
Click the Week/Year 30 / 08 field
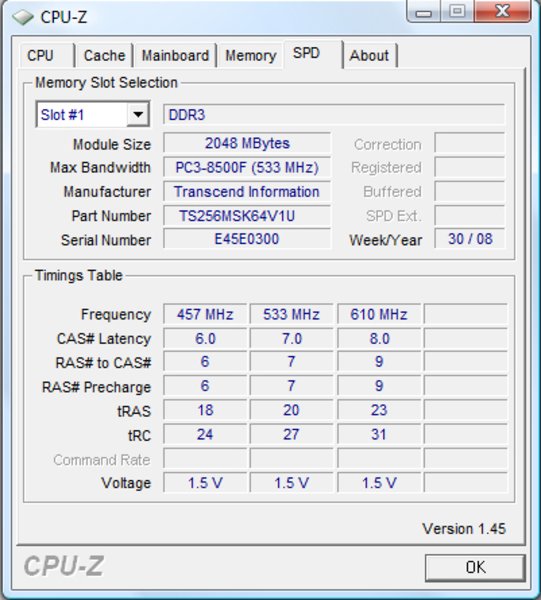click(x=469, y=239)
